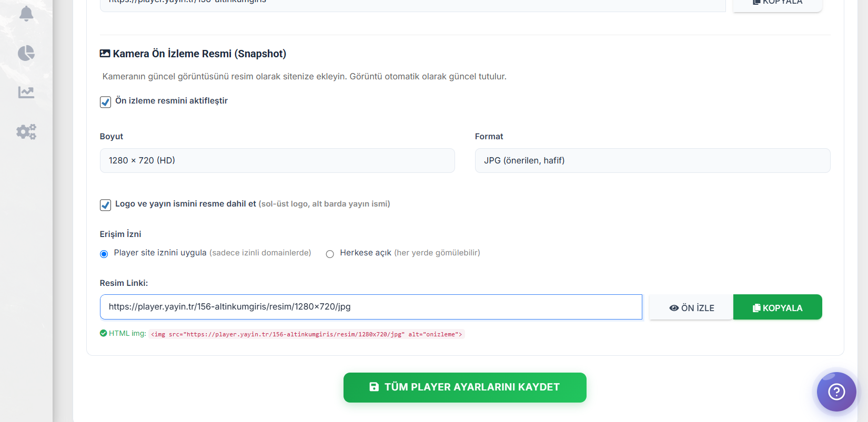This screenshot has width=868, height=422.
Task: Click the ÖN İZLE preview button
Action: [691, 307]
